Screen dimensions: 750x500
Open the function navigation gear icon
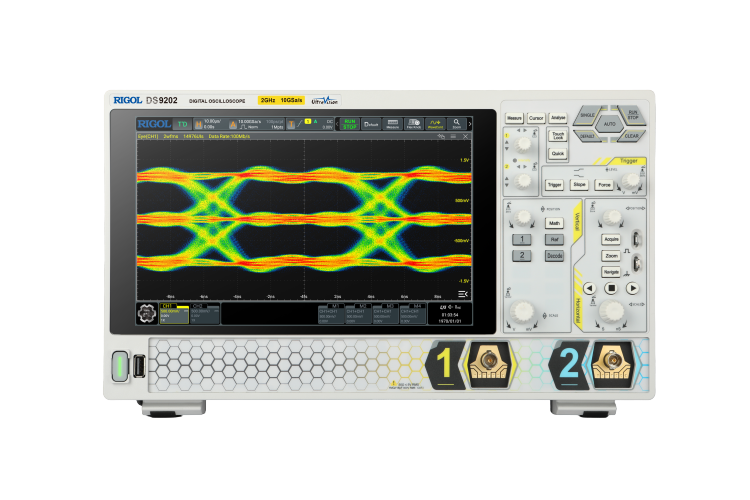[x=147, y=314]
